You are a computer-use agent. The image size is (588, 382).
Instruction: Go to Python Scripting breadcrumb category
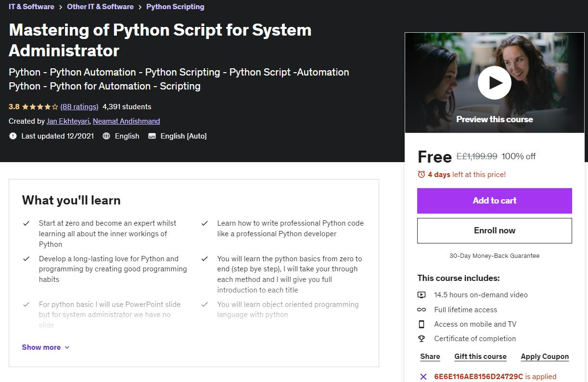tap(175, 7)
